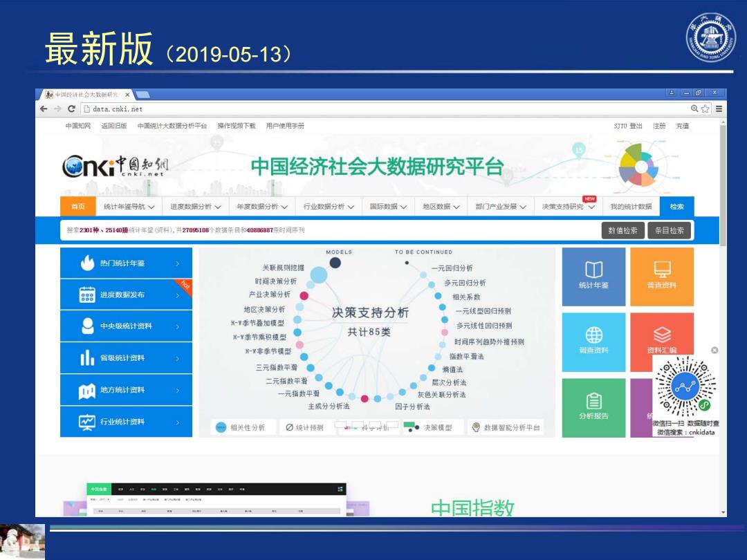The width and height of the screenshot is (747, 560).
Task: Open the 分析报告 clipboard tile
Action: [593, 408]
